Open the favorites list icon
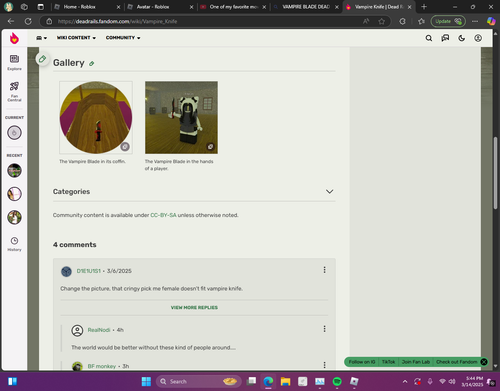 pyautogui.click(x=421, y=21)
